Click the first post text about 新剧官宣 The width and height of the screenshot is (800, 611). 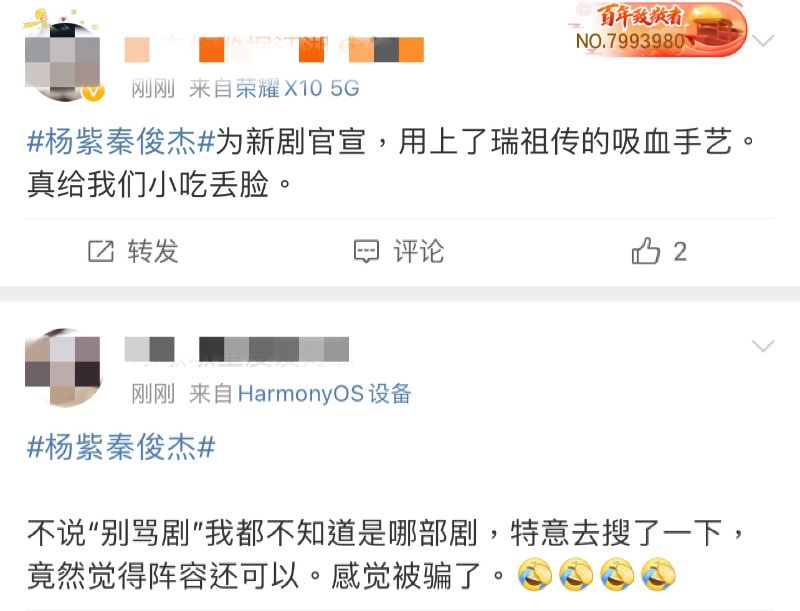tap(392, 162)
